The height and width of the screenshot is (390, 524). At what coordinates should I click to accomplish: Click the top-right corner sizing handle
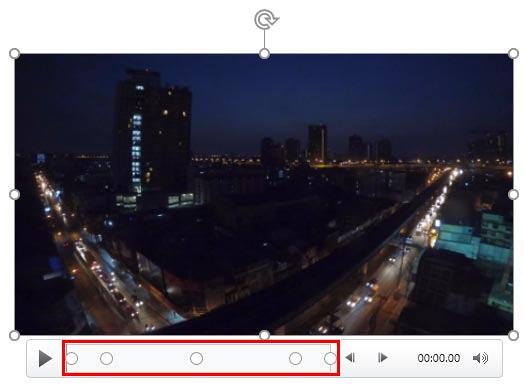click(x=513, y=53)
